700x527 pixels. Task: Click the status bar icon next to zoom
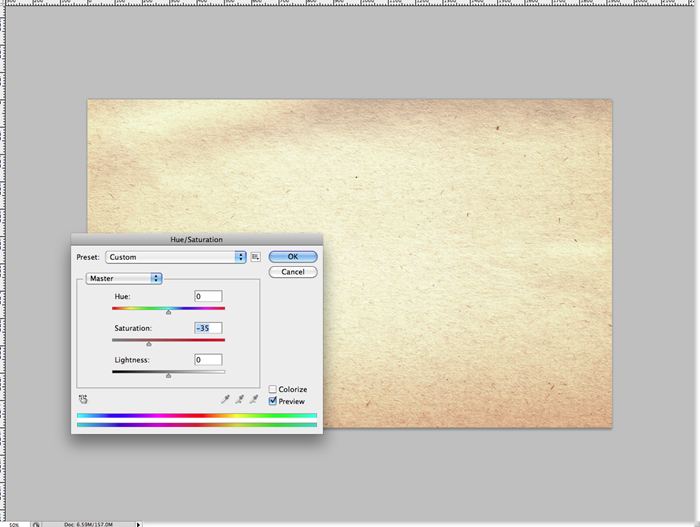pos(36,524)
